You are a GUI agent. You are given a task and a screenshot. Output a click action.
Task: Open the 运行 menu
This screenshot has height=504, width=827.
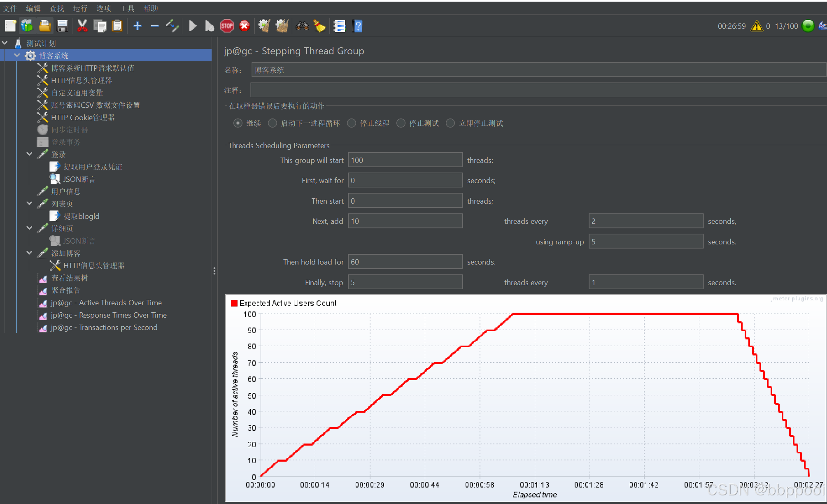[80, 8]
